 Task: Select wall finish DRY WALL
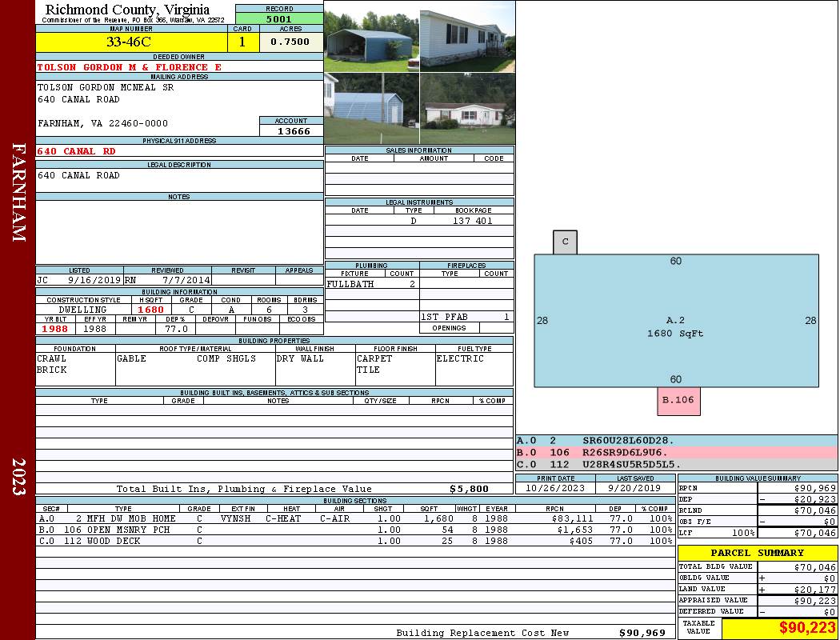click(300, 358)
